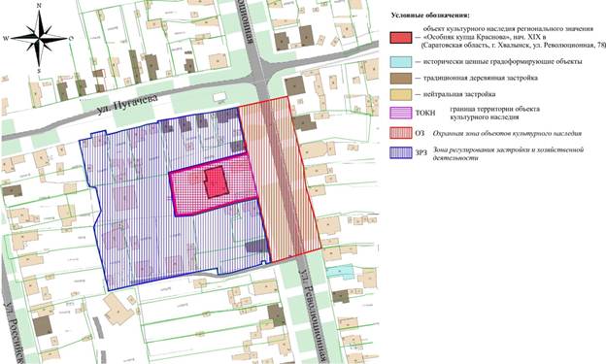Click 'граница территории объекта' legend text
The width and height of the screenshot is (606, 364).
tap(495, 110)
